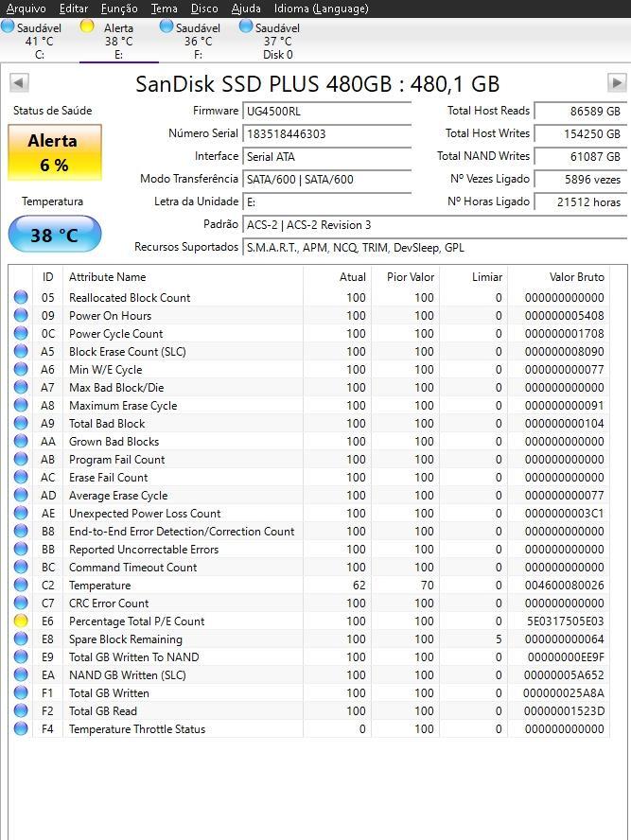631x840 pixels.
Task: Click the Total Host Writes value 154250 GB
Action: (580, 134)
